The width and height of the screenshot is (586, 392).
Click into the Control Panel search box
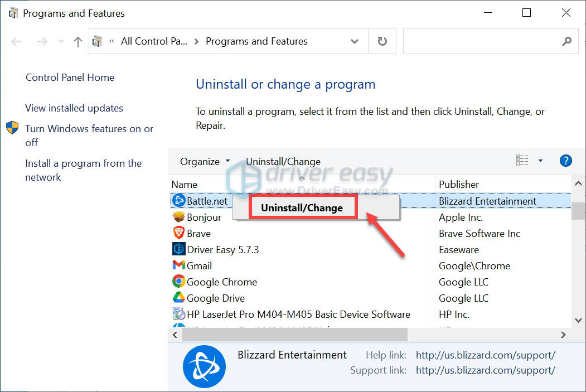coord(482,41)
